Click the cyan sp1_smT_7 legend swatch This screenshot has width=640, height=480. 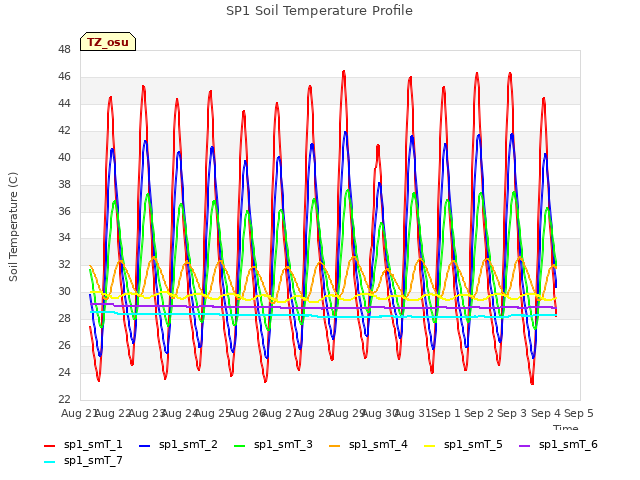tap(49, 462)
